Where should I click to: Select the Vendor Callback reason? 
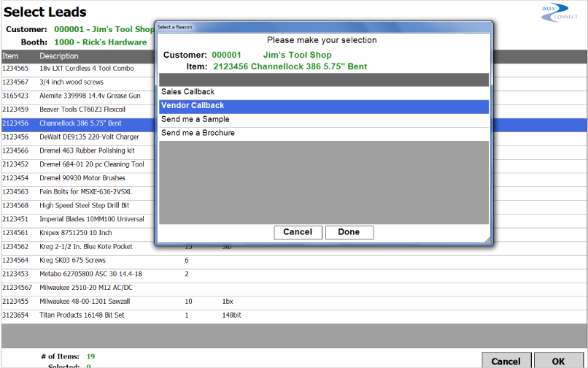(324, 107)
